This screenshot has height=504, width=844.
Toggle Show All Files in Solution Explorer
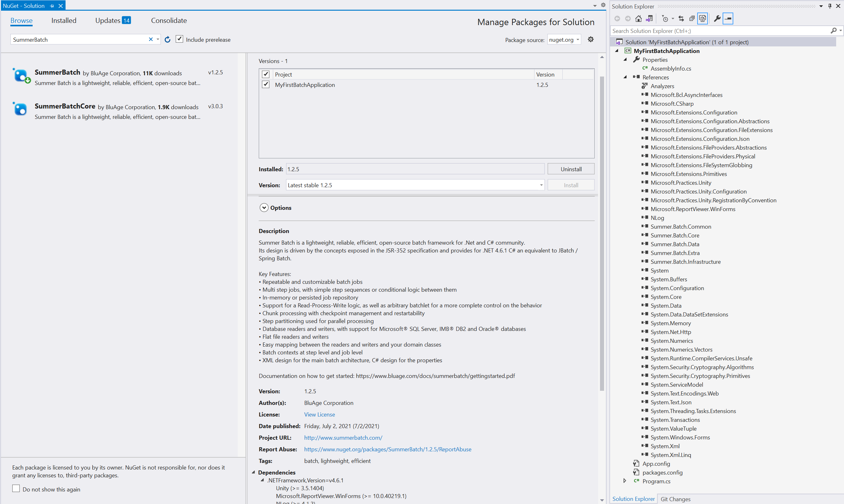point(702,19)
